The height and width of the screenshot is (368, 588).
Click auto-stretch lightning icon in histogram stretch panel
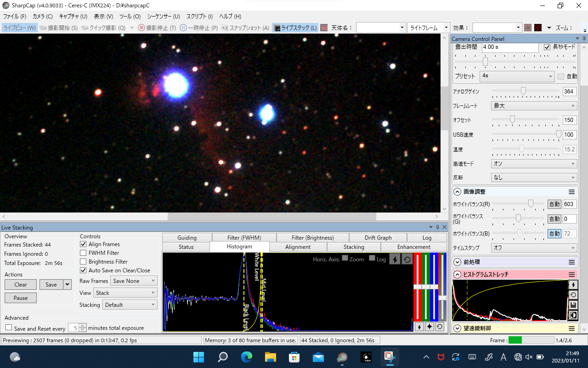pos(573,285)
